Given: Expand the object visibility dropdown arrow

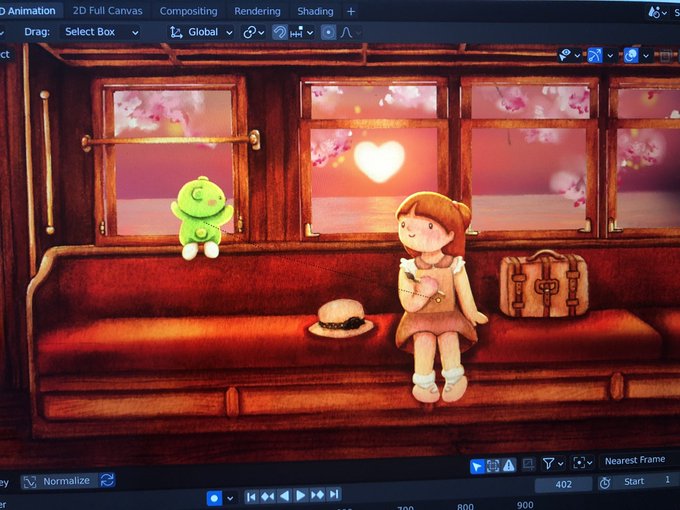Looking at the screenshot, I should click(577, 56).
